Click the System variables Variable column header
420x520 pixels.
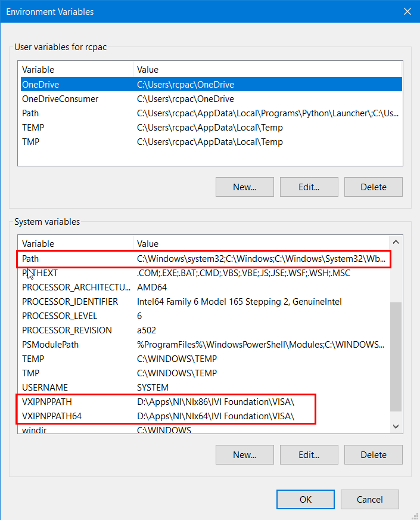(x=76, y=244)
